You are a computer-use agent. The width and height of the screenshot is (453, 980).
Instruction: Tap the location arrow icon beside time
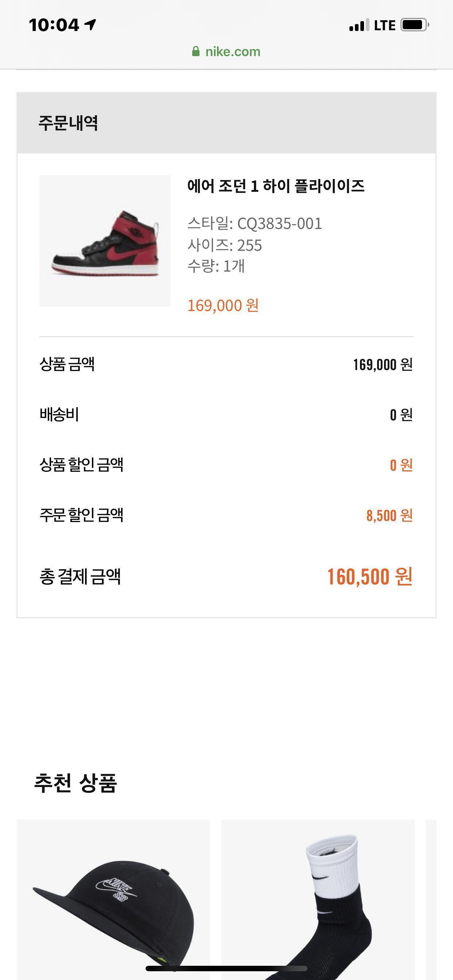click(x=90, y=25)
